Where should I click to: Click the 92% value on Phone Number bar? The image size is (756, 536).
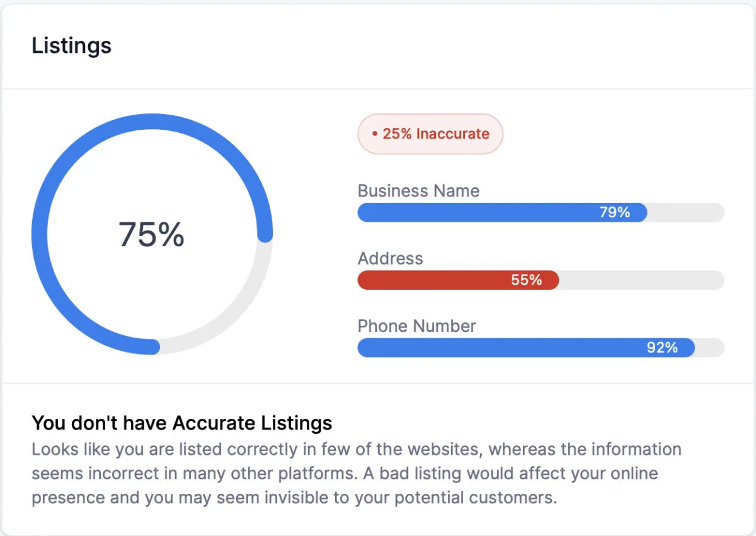(661, 348)
